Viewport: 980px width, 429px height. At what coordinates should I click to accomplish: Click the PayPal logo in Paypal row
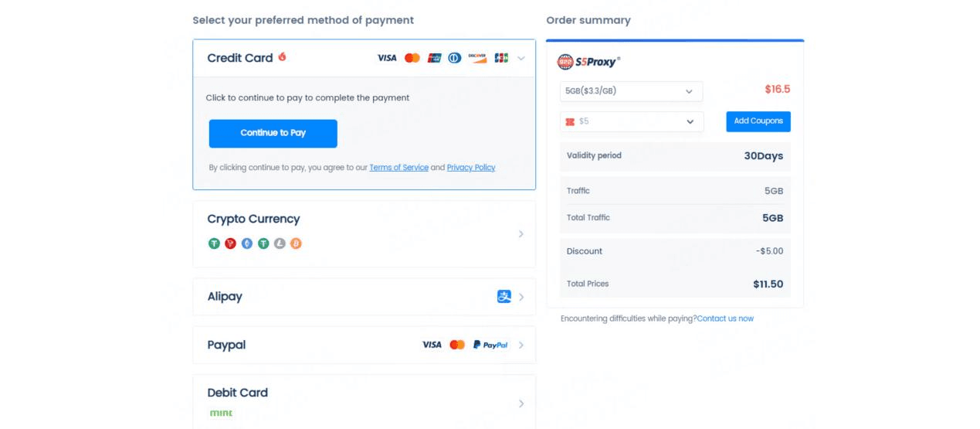[490, 345]
